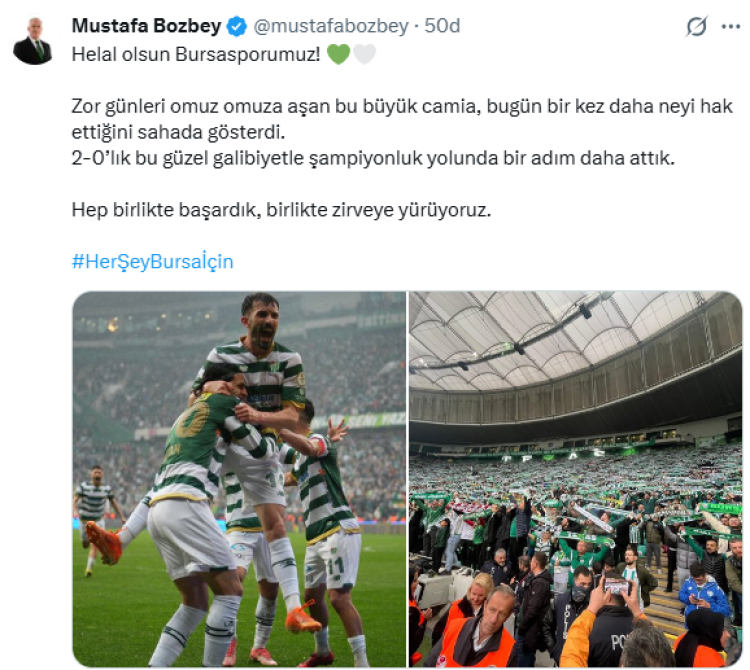Image resolution: width=750 pixels, height=670 pixels.
Task: Click the number 11 player's shorts
Action: pyautogui.click(x=333, y=560)
